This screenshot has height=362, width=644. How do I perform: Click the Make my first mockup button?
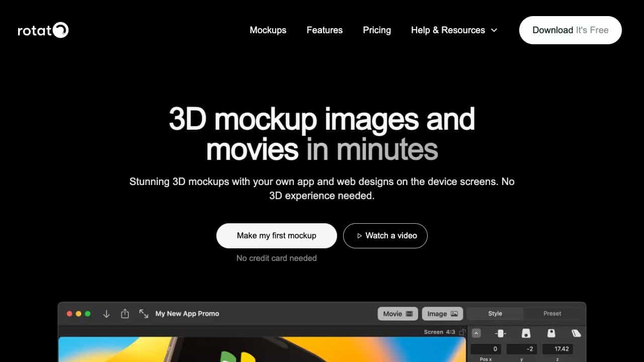tap(276, 235)
